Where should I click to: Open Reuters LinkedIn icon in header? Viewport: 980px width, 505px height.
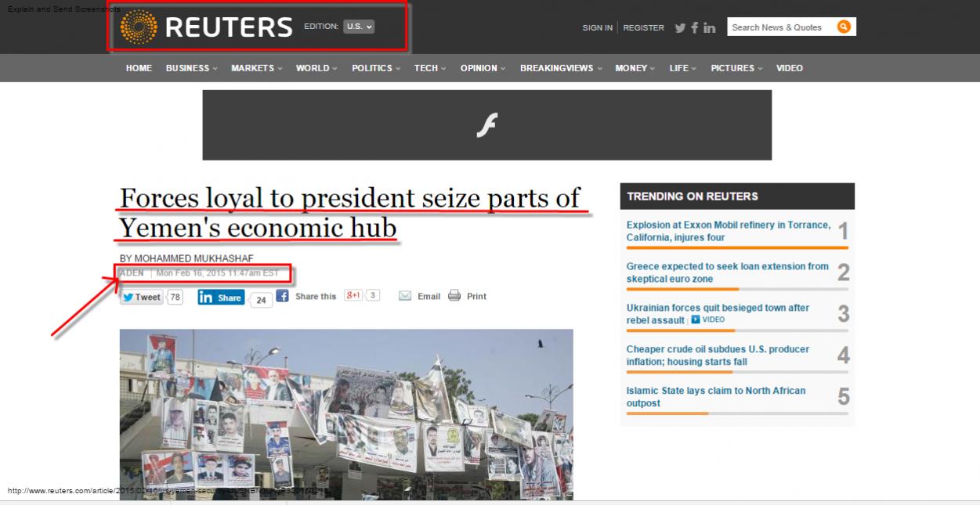(709, 27)
